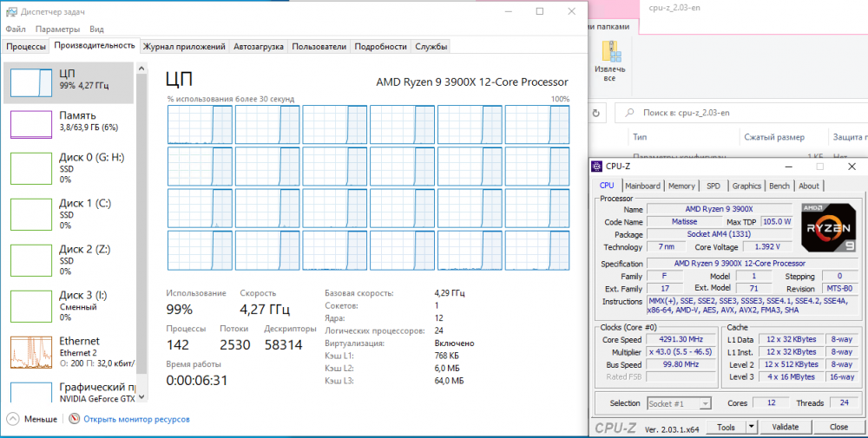Screen dimensions: 868x438
Task: Open the CPU-Z Bench tab
Action: (x=779, y=186)
